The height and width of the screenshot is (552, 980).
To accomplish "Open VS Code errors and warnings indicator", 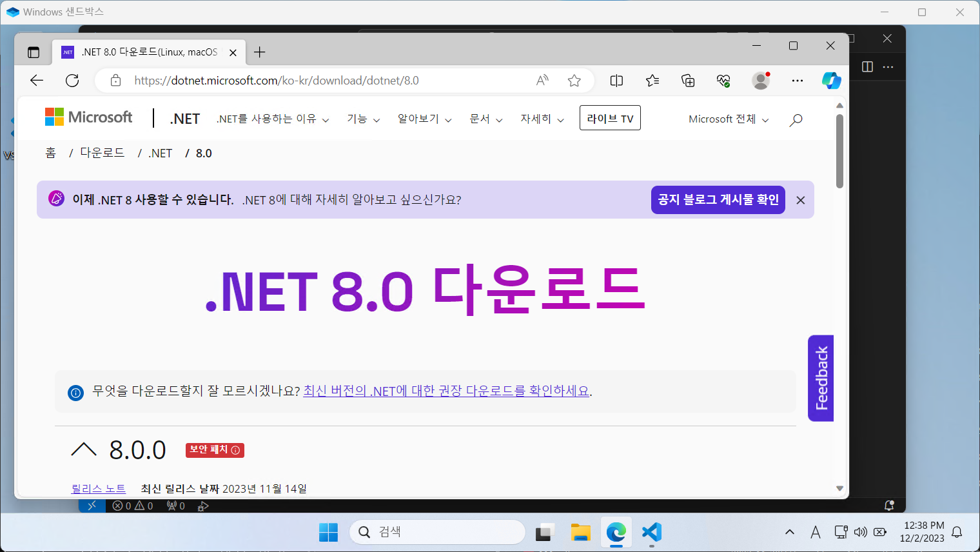I will [x=133, y=506].
